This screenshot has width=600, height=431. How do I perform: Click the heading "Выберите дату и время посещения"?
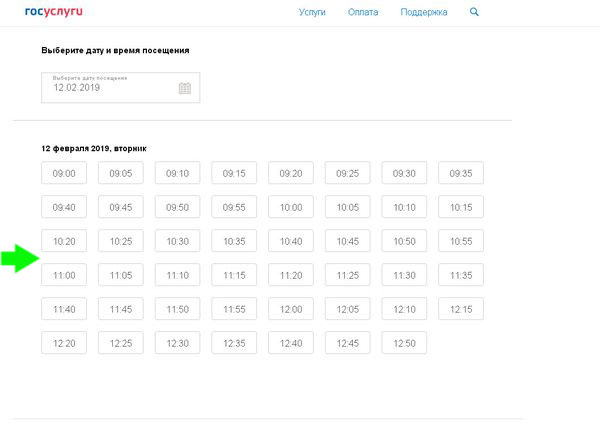click(x=115, y=51)
